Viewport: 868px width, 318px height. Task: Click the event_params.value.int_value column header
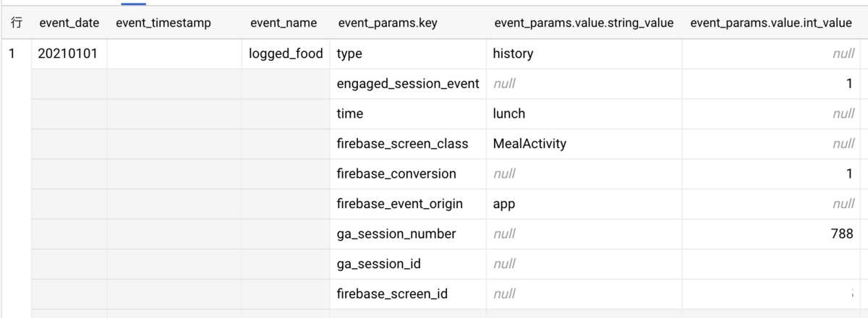(771, 23)
